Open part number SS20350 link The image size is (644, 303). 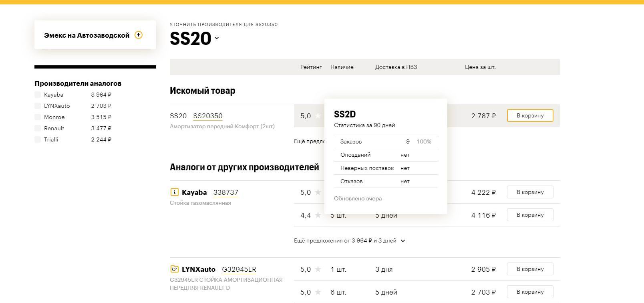click(x=208, y=116)
